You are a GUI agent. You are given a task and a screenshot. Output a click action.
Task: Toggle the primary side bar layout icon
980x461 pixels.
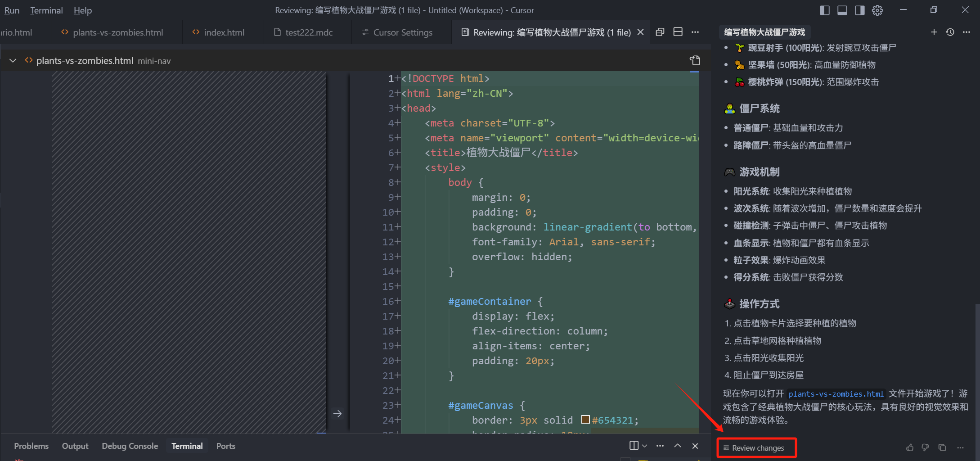824,10
